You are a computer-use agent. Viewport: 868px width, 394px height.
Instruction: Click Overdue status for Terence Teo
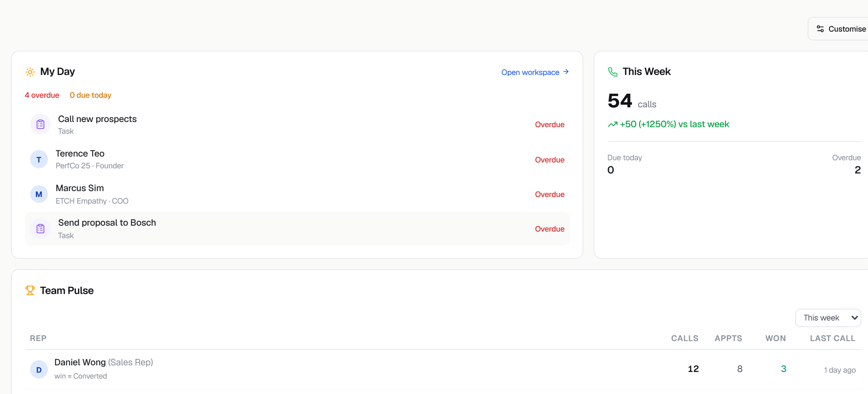[550, 160]
